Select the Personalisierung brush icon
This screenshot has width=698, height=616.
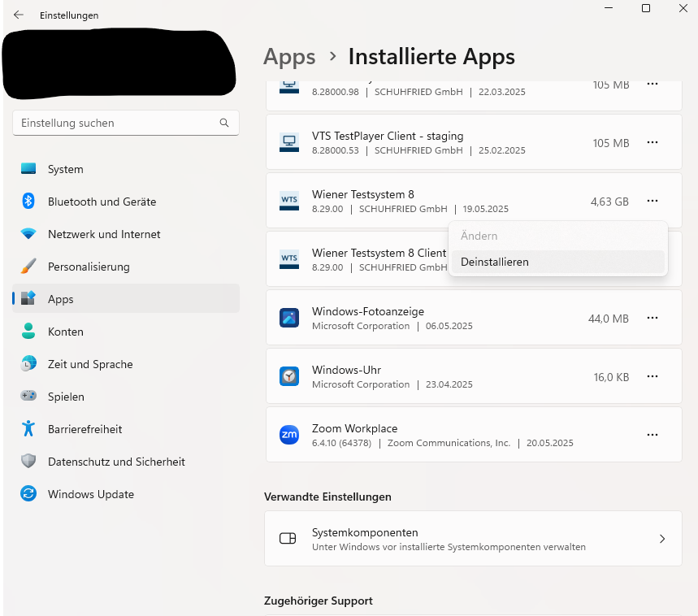tap(28, 267)
